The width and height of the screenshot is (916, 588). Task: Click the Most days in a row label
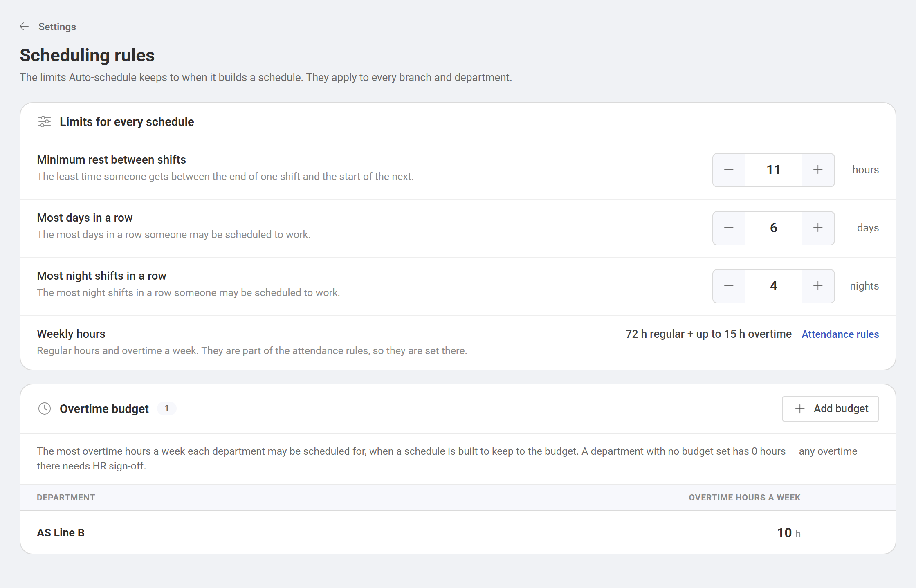85,218
